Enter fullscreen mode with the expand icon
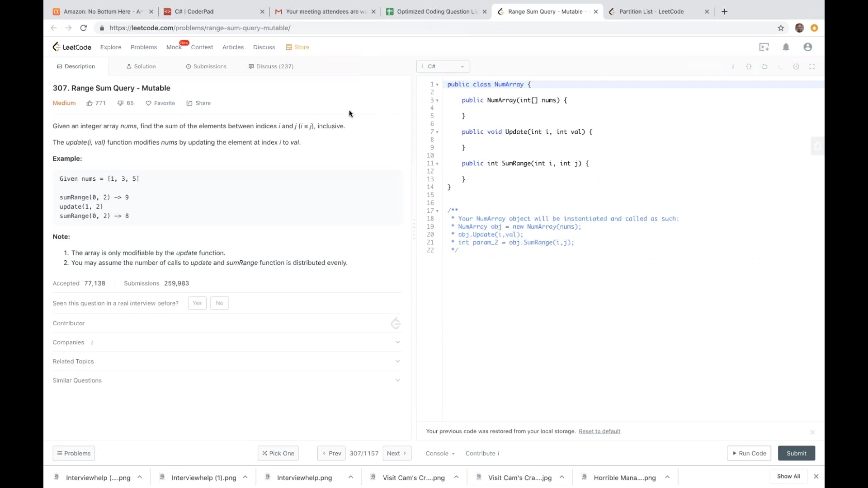Screen dimensions: 868x488 [812, 66]
